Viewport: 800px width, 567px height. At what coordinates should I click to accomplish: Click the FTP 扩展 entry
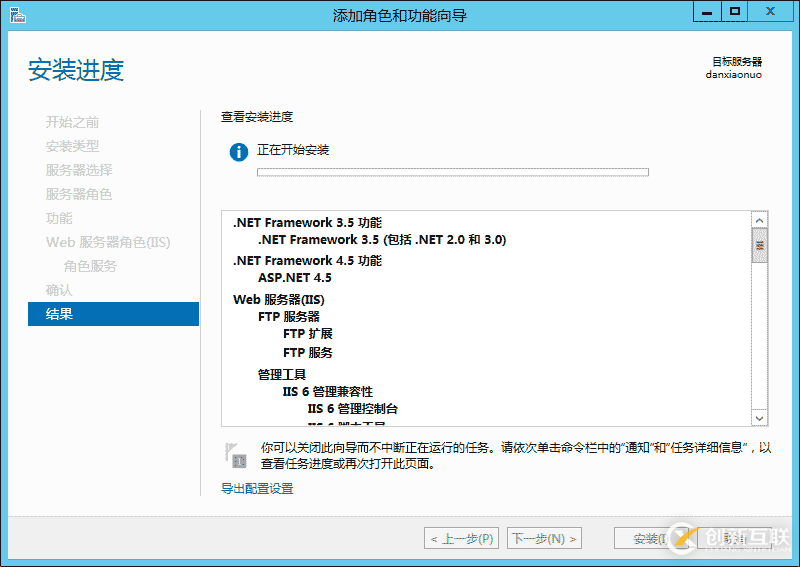click(x=308, y=334)
